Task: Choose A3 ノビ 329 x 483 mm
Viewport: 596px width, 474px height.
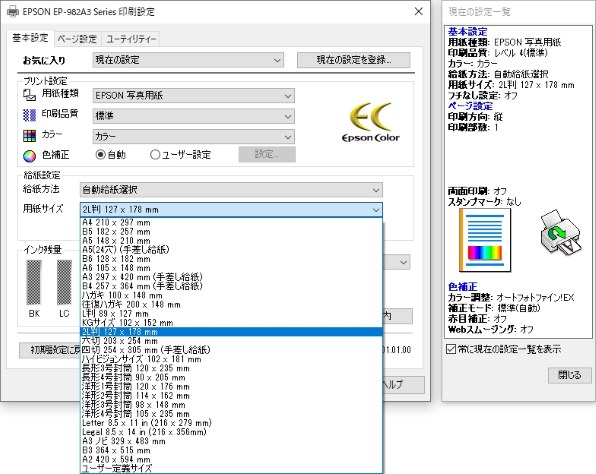Action: pos(231,441)
